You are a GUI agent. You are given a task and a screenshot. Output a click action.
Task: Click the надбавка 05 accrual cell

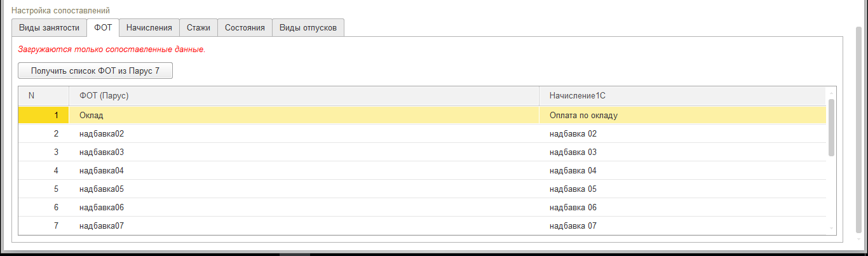pos(573,189)
